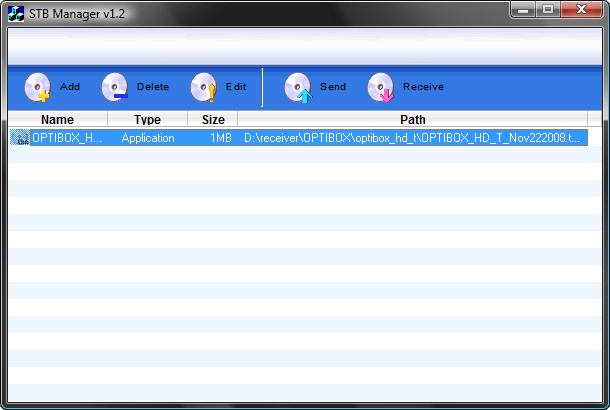Sort by the Size column header
This screenshot has height=410, width=610.
point(213,119)
